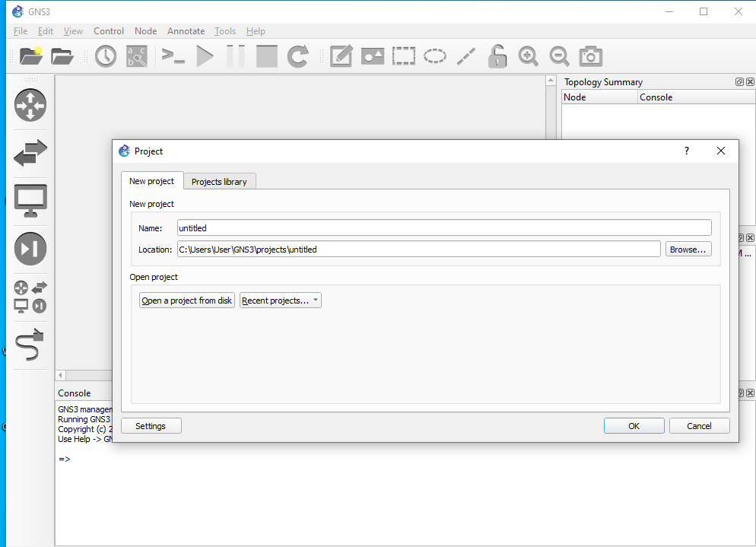The height and width of the screenshot is (547, 756).
Task: Switch to the Projects library tab
Action: point(219,181)
